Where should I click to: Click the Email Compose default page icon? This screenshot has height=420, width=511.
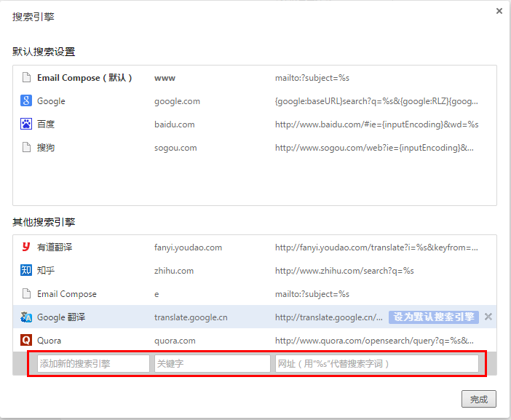click(26, 78)
